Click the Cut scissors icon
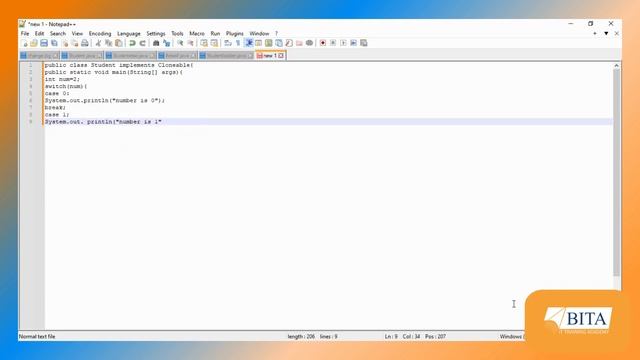 [x=98, y=43]
